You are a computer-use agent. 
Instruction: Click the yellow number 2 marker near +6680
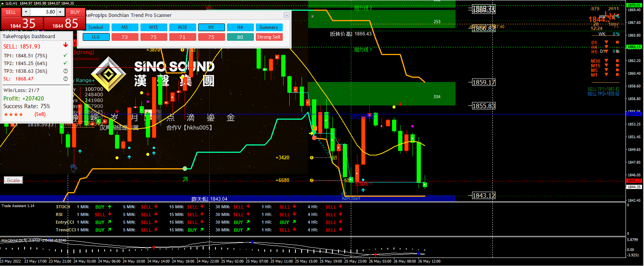pyautogui.click(x=312, y=180)
